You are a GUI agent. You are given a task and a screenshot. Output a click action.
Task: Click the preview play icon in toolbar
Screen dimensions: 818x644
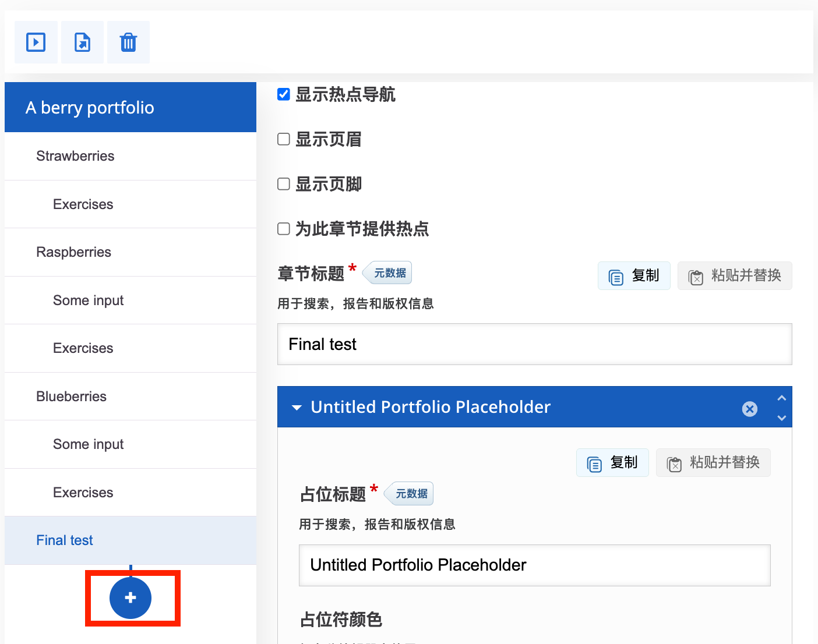pos(36,43)
